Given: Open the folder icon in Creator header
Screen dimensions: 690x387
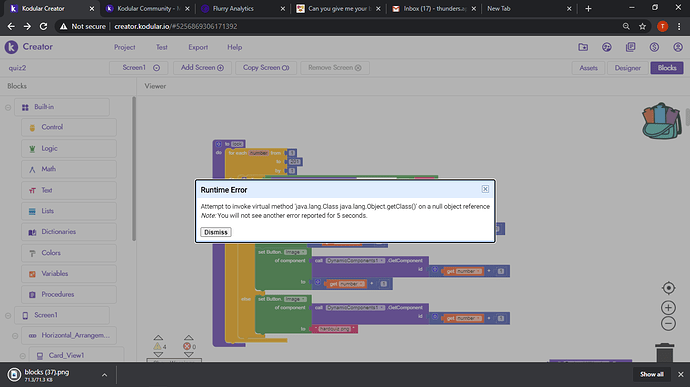Looking at the screenshot, I should pyautogui.click(x=583, y=47).
